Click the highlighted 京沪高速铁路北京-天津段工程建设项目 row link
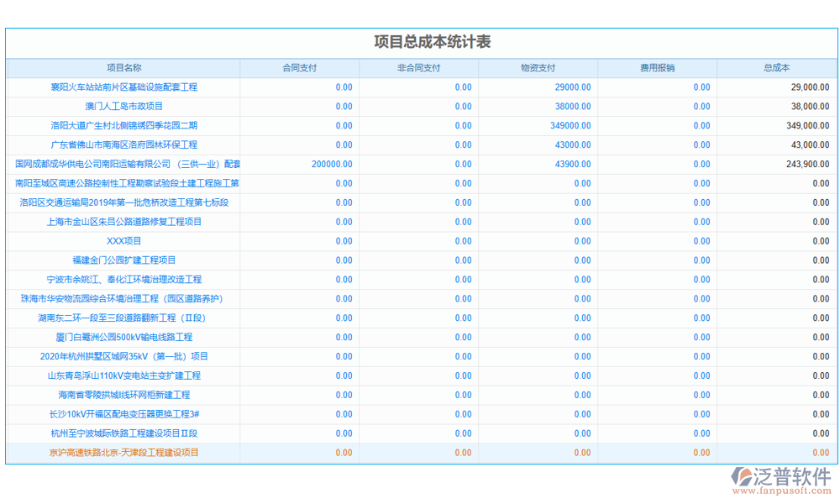This screenshot has width=840, height=504. pyautogui.click(x=123, y=453)
